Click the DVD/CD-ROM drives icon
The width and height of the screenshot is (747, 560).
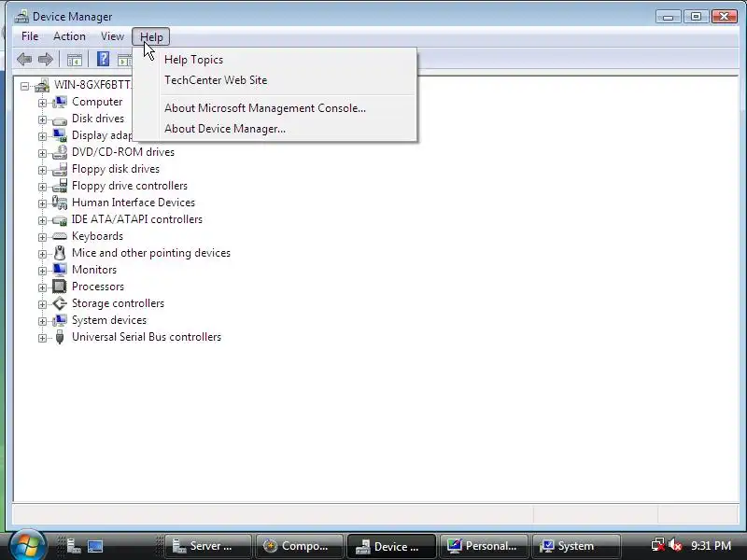(60, 152)
